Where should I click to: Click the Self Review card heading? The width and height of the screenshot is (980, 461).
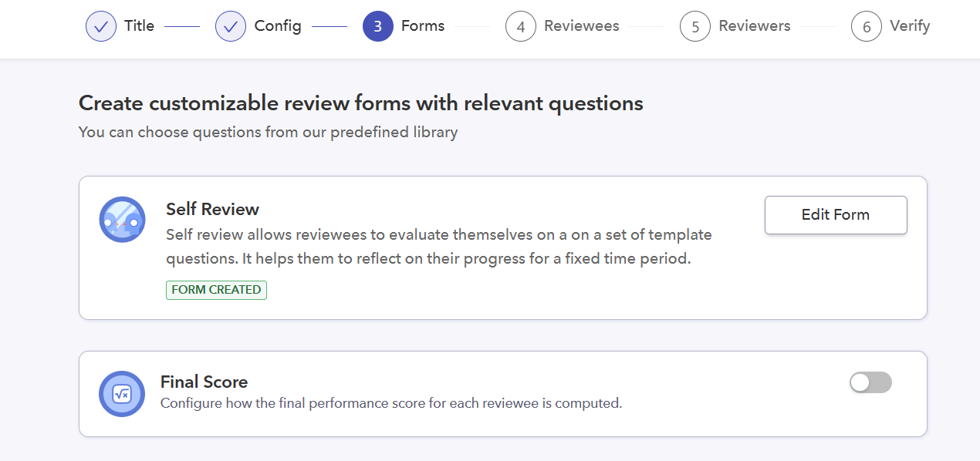point(213,209)
